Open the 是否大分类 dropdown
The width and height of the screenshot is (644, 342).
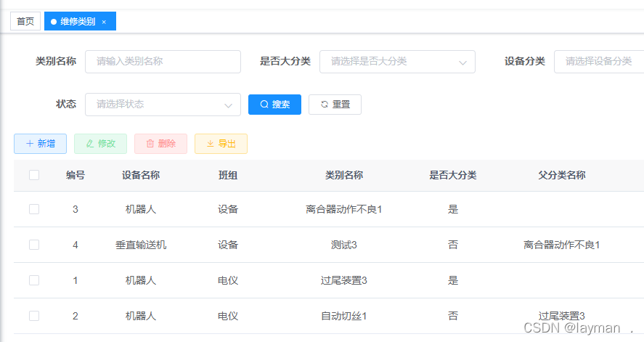coord(397,62)
